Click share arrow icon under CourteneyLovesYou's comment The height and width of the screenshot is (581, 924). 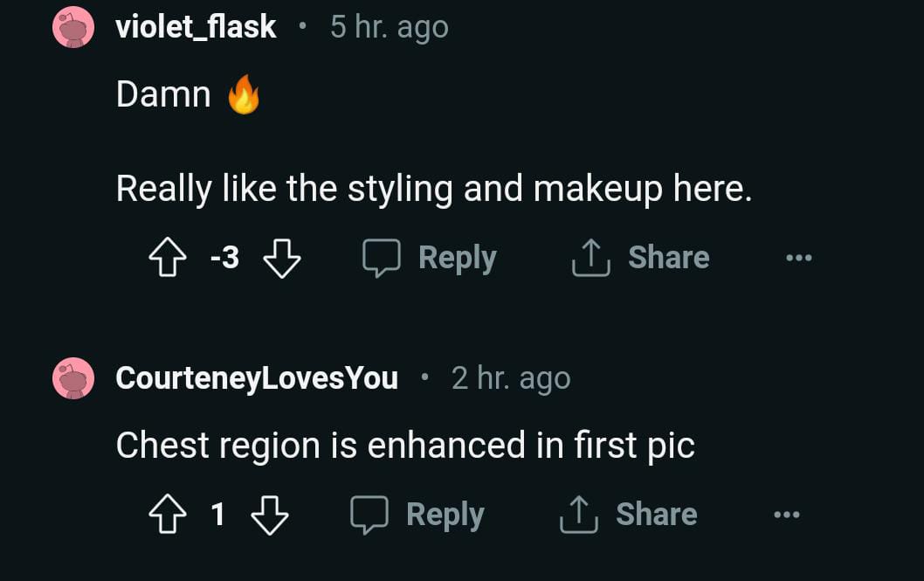(578, 515)
